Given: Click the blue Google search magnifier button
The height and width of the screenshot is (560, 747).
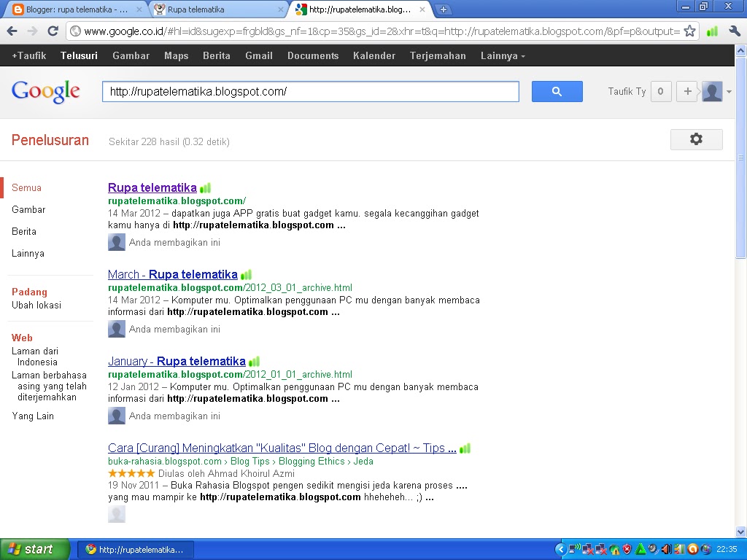Looking at the screenshot, I should click(557, 91).
